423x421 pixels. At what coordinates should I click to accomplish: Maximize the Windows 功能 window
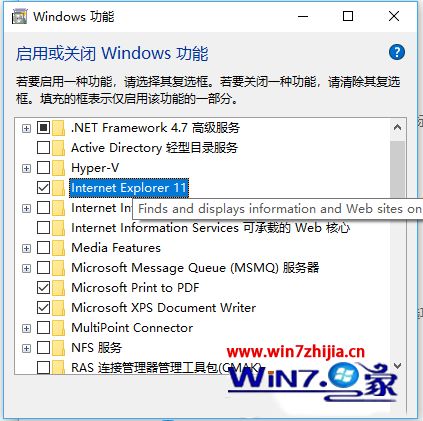348,16
